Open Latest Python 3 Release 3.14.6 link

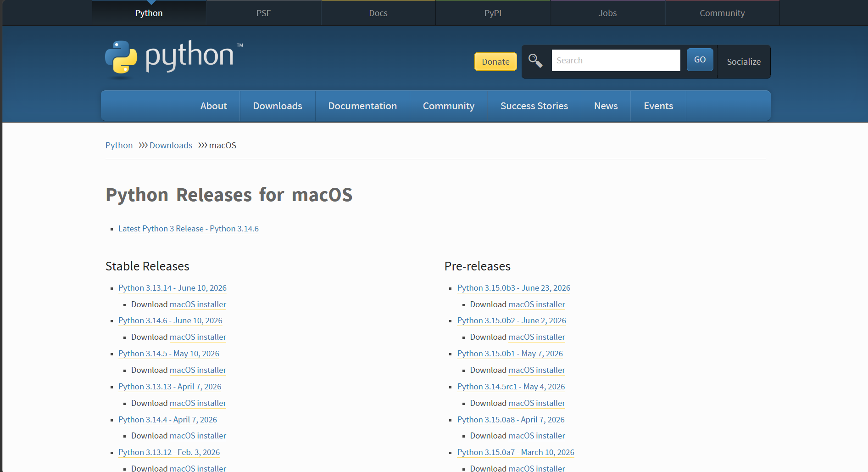pyautogui.click(x=189, y=229)
